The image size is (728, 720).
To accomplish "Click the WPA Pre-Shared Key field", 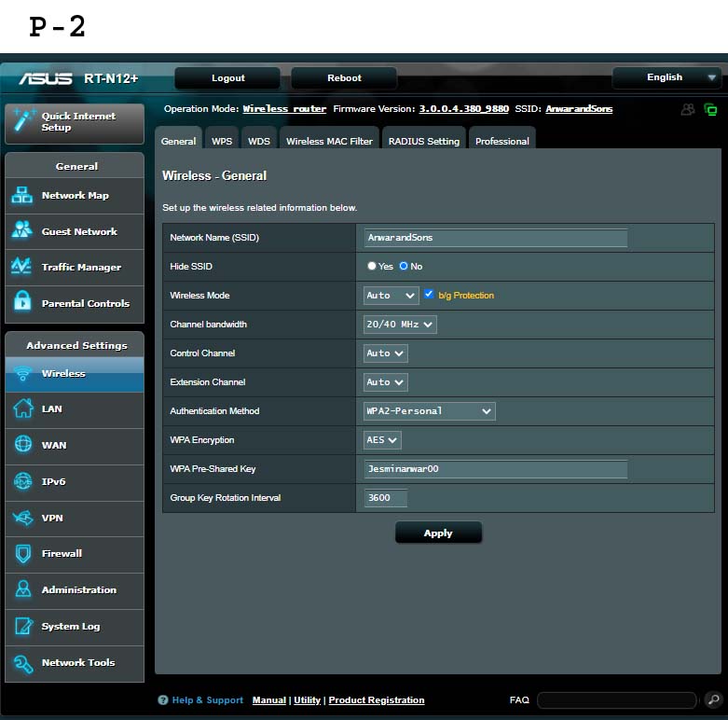I will coord(496,469).
